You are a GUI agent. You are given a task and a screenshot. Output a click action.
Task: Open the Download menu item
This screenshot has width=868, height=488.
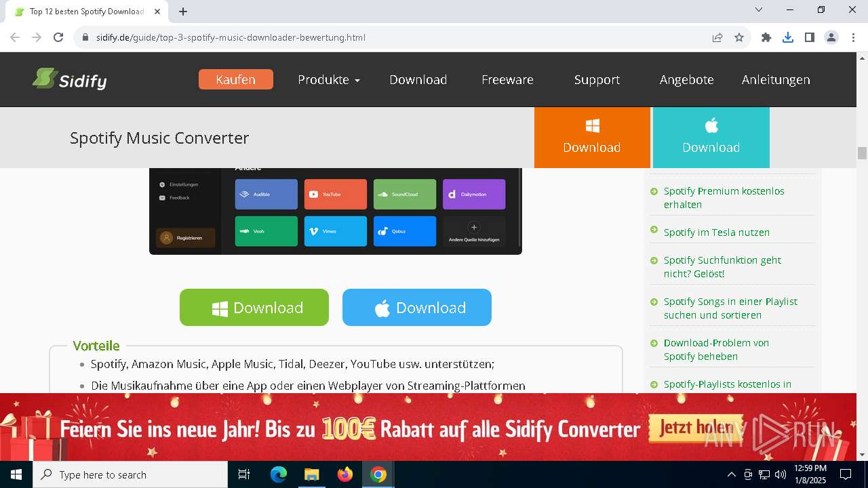click(418, 79)
